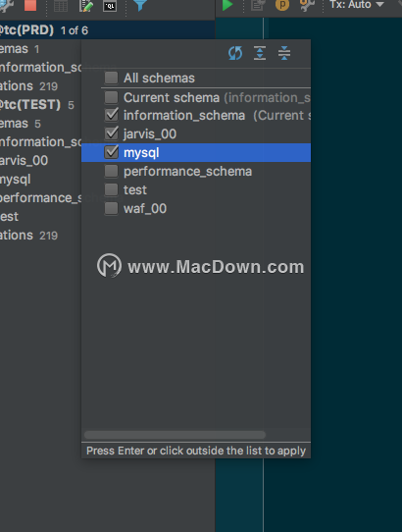402x532 pixels.
Task: Open the SQL console icon
Action: pos(110,6)
